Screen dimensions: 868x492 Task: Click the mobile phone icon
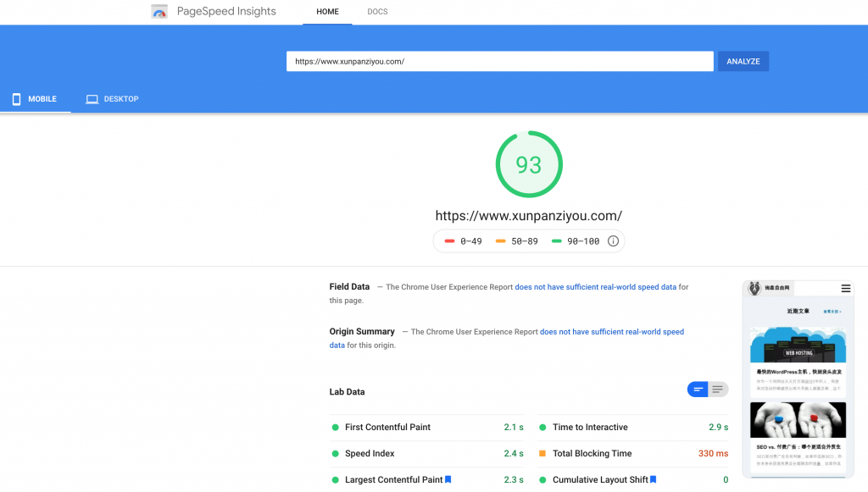[x=16, y=99]
